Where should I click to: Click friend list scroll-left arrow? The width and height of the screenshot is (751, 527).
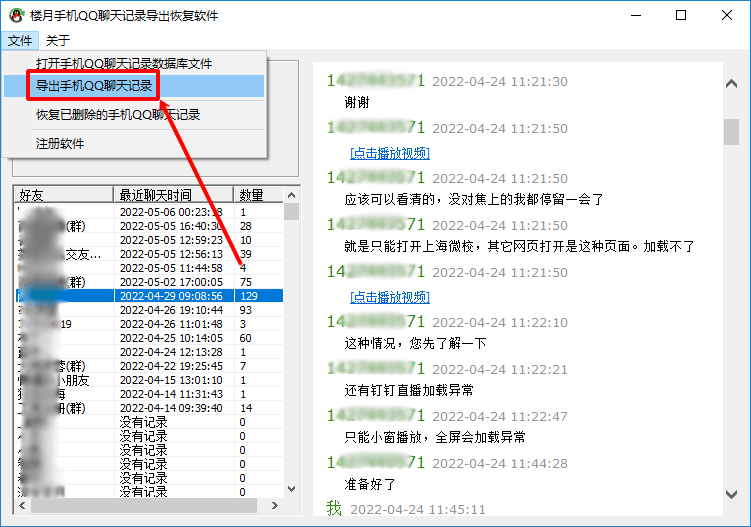(22, 505)
